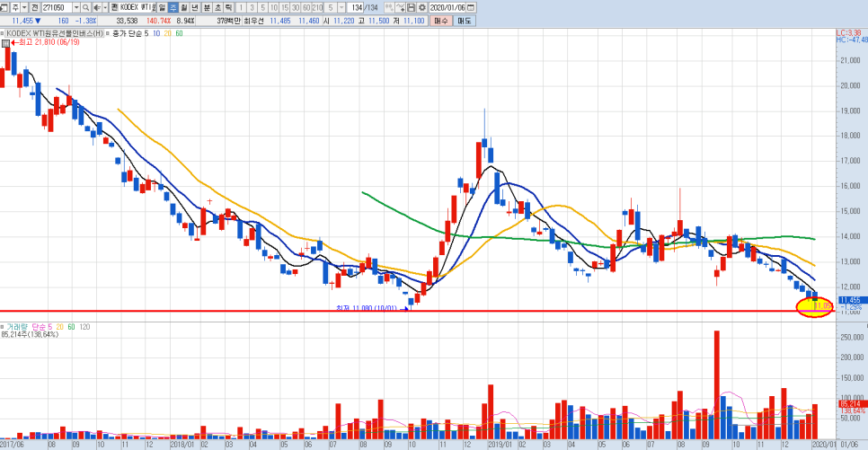The height and width of the screenshot is (450, 868).
Task: Click the 최고 21,810 (06/19) high annotation
Action: pos(49,42)
